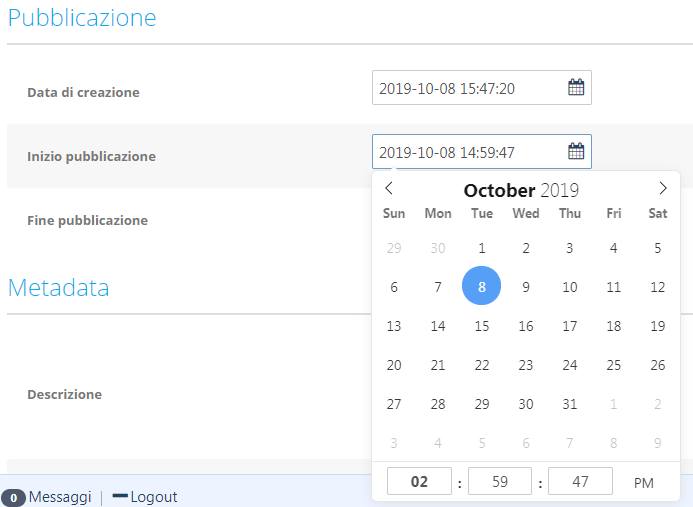Viewport: 693px width, 507px height.
Task: Go to next month arrow
Action: [x=663, y=188]
